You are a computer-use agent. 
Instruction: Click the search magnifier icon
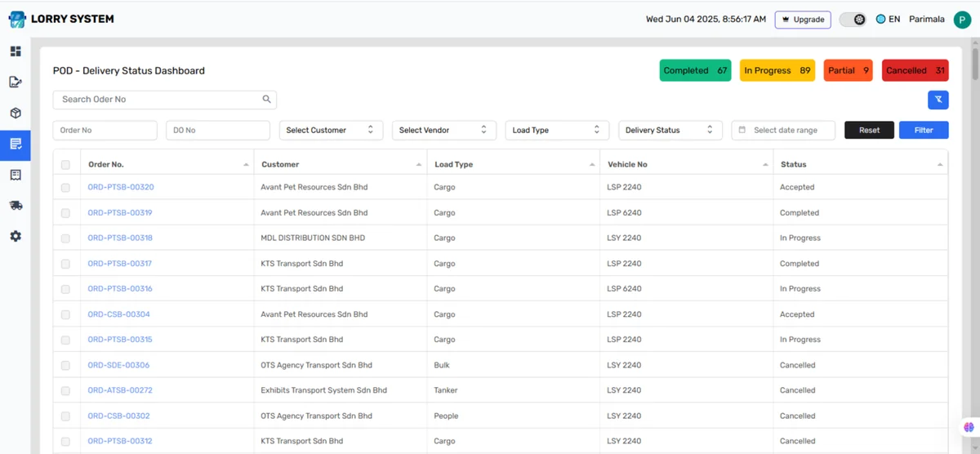click(266, 99)
